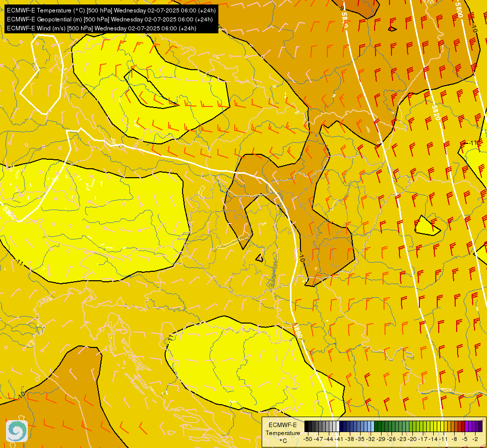The height and width of the screenshot is (448, 487).
Task: Click the -5 legend scale value
Action: click(x=465, y=439)
